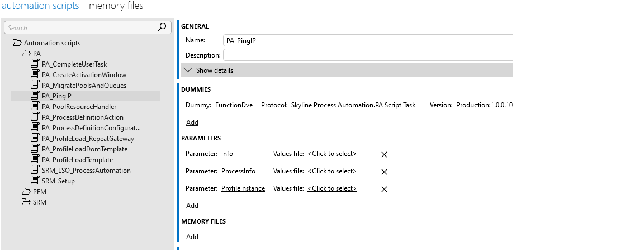Delete the ProcessInfo parameter using X

pos(384,172)
